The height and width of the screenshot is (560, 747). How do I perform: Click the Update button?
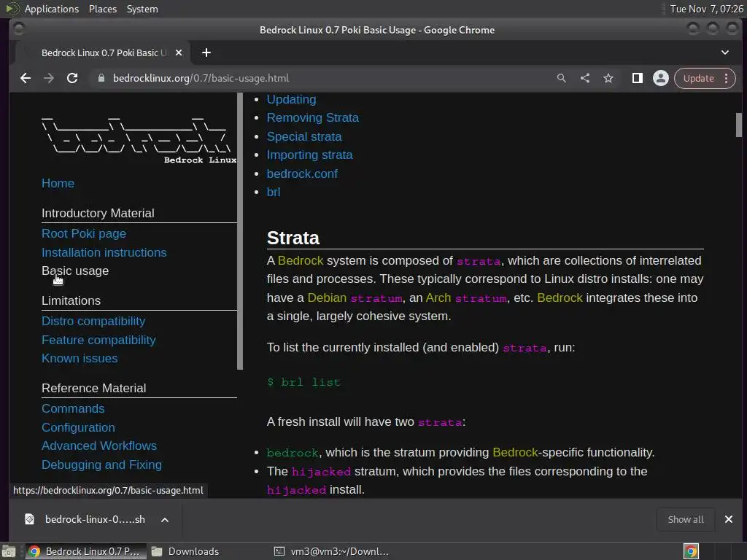coord(698,78)
